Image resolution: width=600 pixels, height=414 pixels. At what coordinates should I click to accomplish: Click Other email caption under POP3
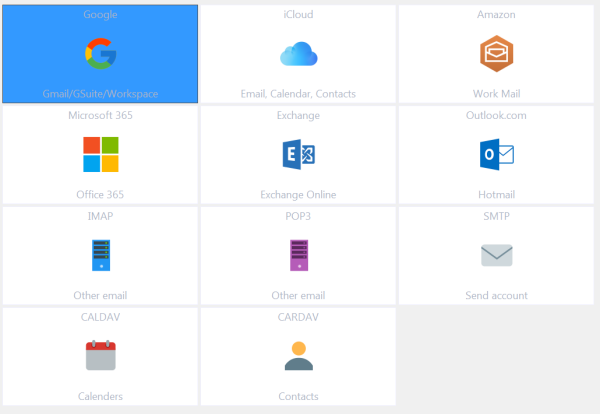(298, 295)
